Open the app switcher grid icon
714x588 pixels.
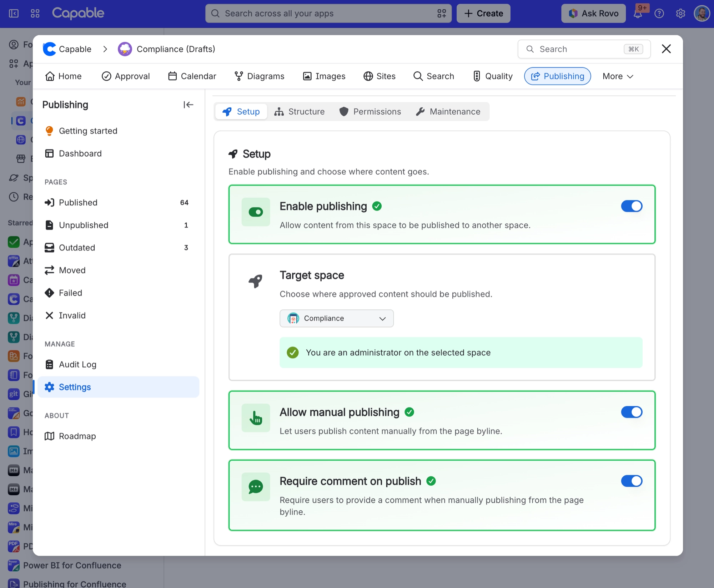click(x=35, y=14)
